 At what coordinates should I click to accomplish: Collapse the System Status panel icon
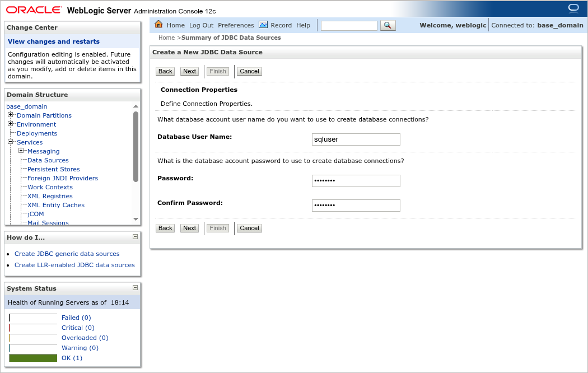point(134,288)
